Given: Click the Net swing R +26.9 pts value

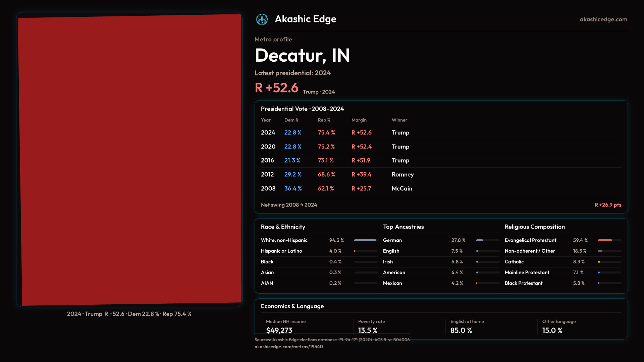Looking at the screenshot, I should pyautogui.click(x=607, y=205).
